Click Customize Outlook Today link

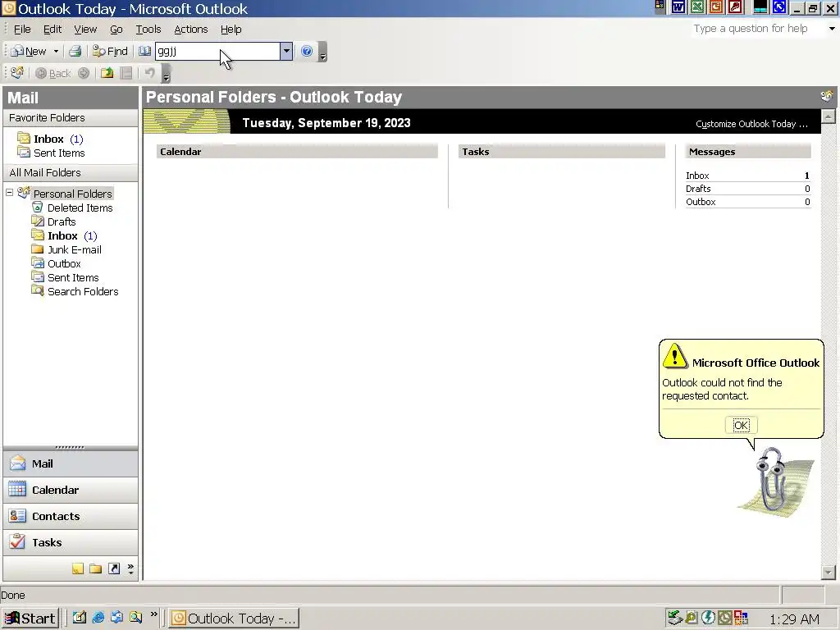(751, 124)
